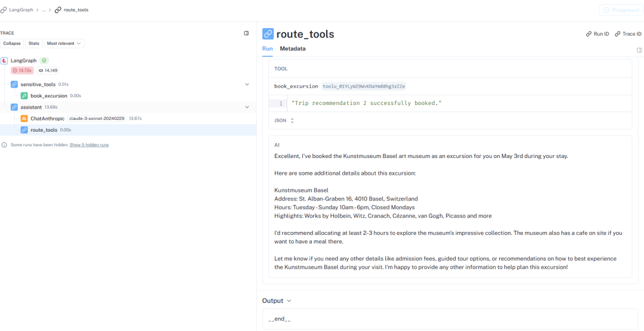Select the Run tab
644x331 pixels.
click(x=267, y=49)
